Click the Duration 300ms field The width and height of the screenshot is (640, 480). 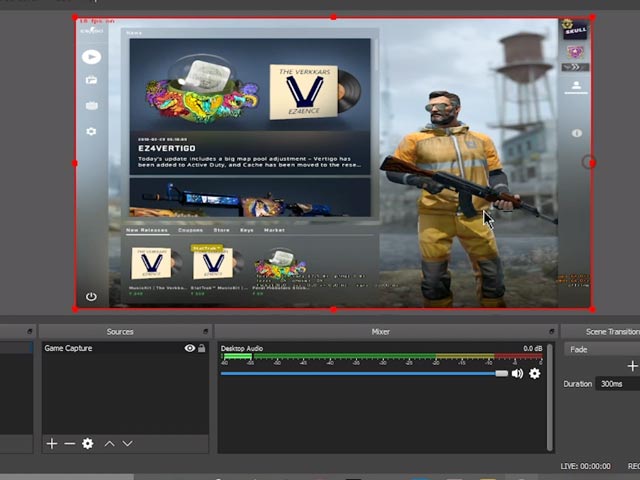[x=618, y=384]
